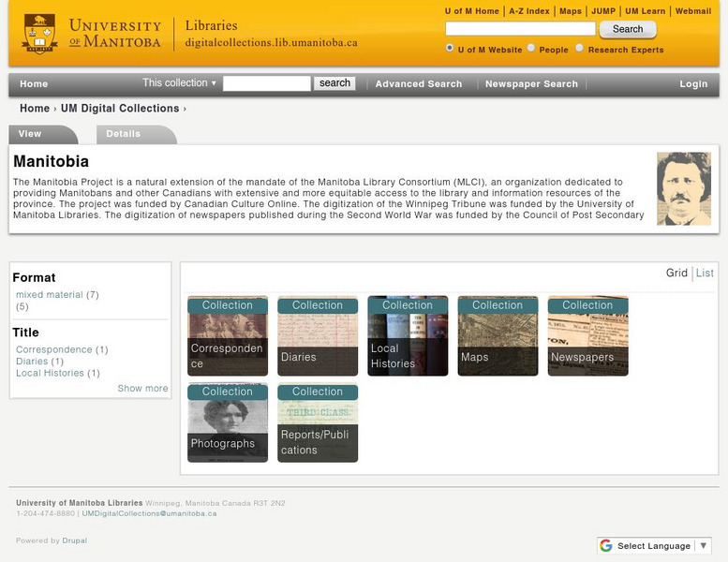Click the Login link

pyautogui.click(x=693, y=84)
